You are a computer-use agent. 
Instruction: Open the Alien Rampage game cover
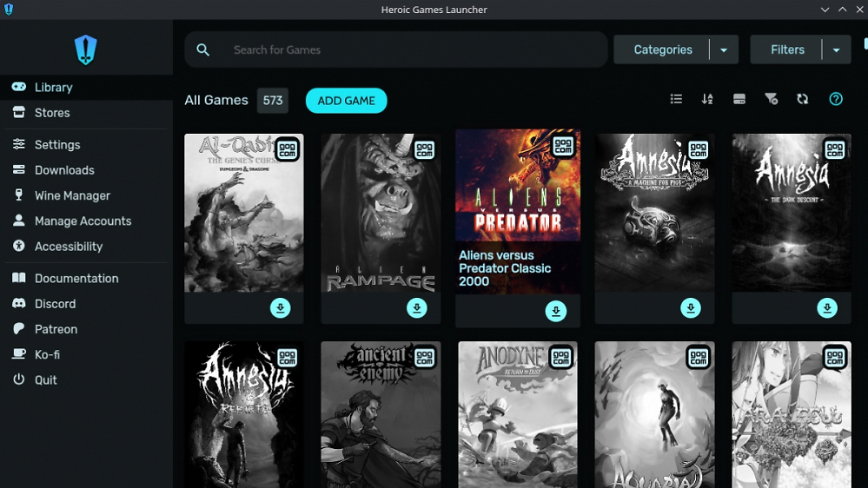(381, 213)
